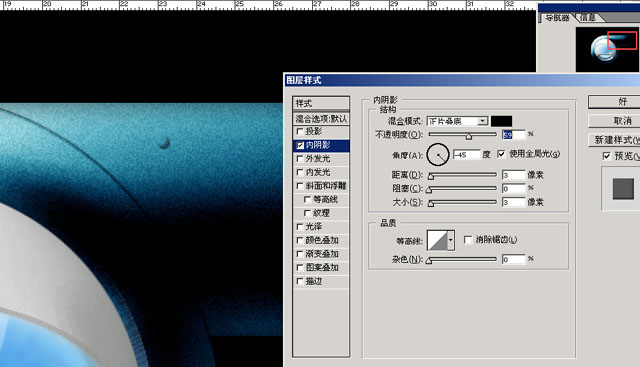Click the contour (等高线) curve thumbnail
The width and height of the screenshot is (640, 367).
pyautogui.click(x=437, y=240)
